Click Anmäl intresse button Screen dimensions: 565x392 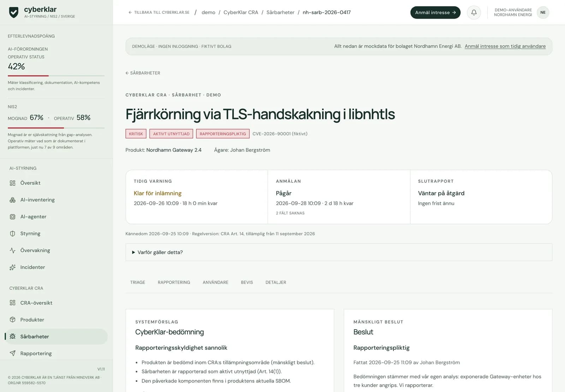[x=435, y=12]
